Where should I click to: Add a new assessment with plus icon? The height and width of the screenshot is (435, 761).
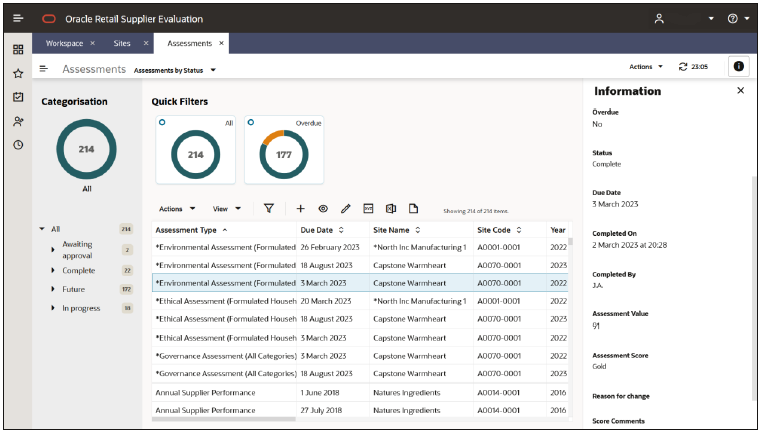[300, 208]
